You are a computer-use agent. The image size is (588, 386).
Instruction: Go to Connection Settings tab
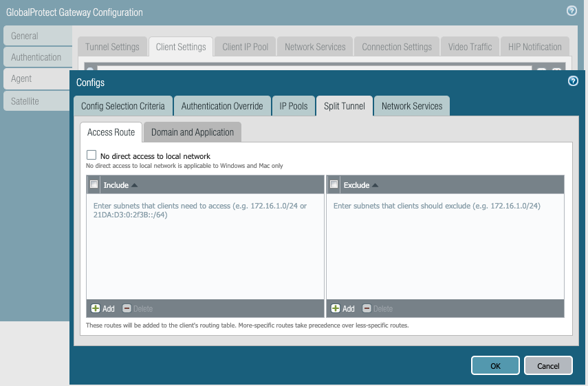pyautogui.click(x=397, y=47)
